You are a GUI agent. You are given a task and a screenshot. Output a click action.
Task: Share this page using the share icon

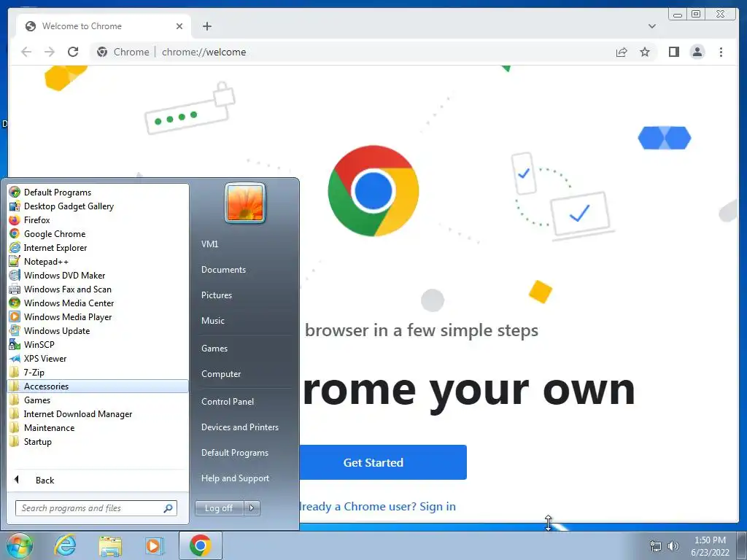tap(622, 52)
